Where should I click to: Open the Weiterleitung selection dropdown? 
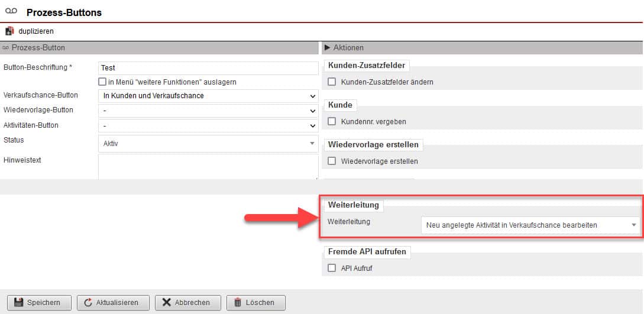coord(530,225)
